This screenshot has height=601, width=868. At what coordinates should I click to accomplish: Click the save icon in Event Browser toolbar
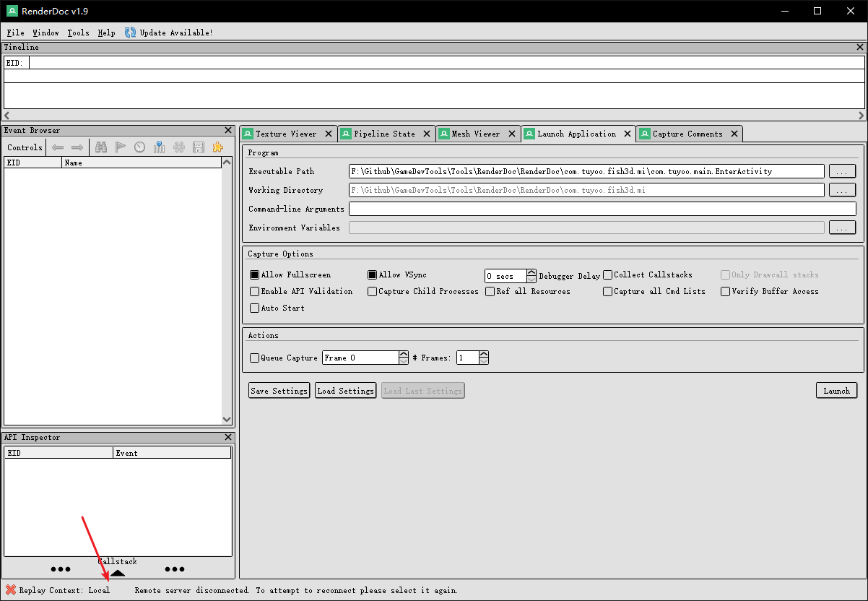pyautogui.click(x=199, y=147)
